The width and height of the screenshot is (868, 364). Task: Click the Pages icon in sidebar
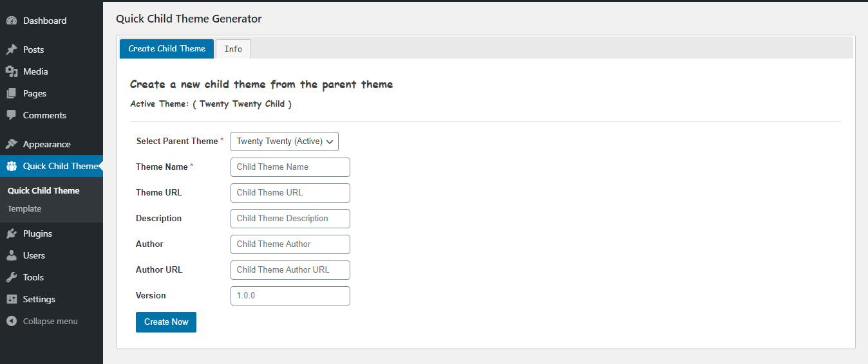click(x=12, y=93)
